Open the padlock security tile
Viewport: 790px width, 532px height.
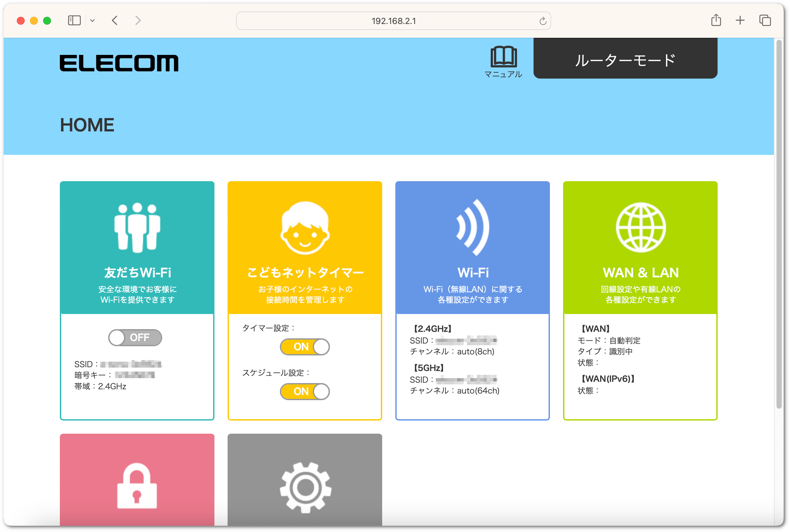pos(137,479)
